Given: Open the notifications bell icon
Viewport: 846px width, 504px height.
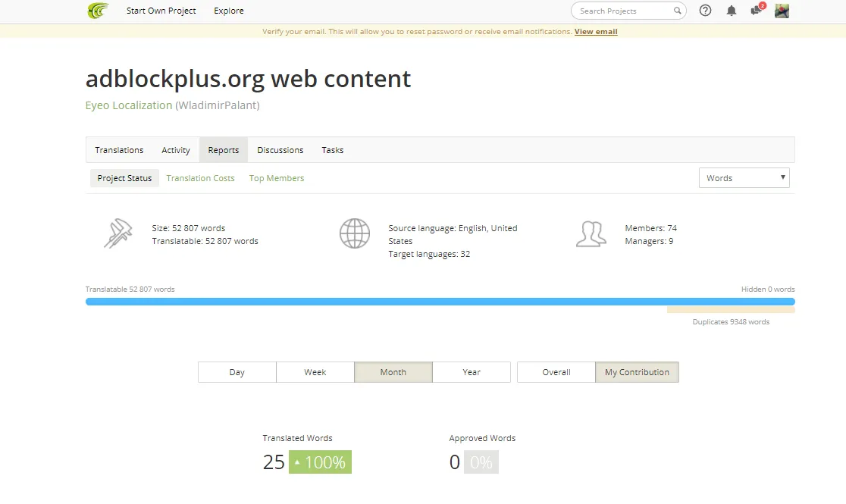Looking at the screenshot, I should 731,11.
